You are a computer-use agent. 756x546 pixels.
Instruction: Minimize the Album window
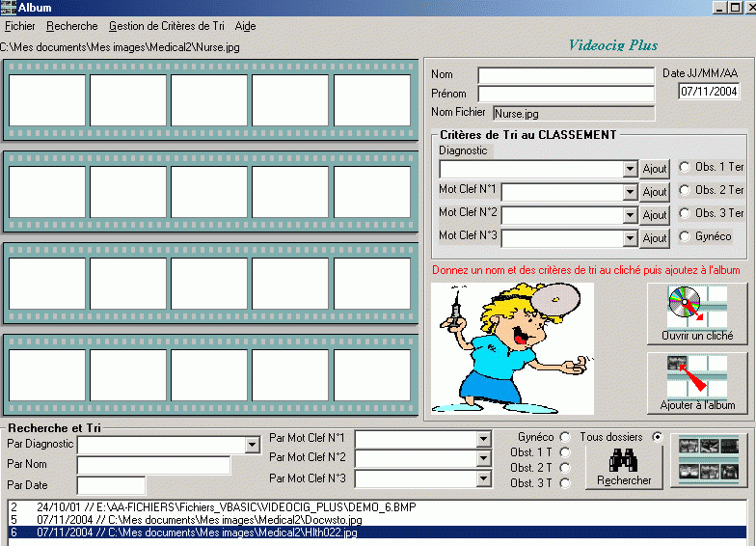pos(719,8)
